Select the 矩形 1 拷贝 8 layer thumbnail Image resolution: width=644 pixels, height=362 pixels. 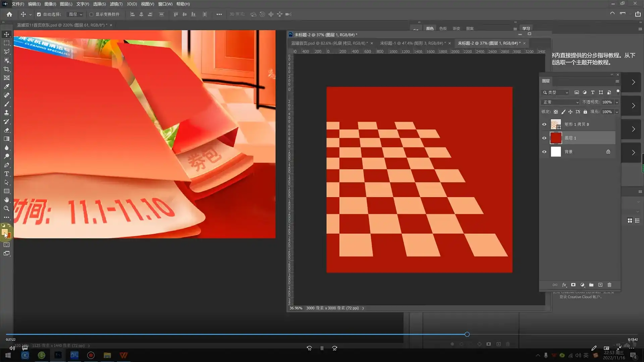(x=556, y=124)
